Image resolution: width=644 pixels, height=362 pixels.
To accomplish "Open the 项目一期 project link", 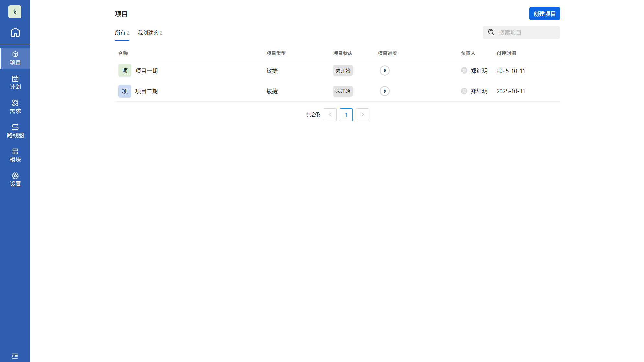I will [x=146, y=71].
